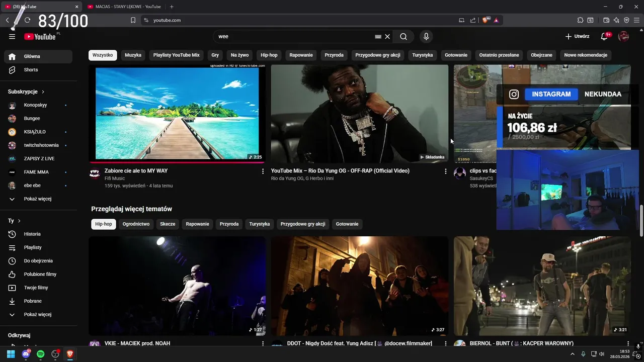The width and height of the screenshot is (644, 362).
Task: Open Shorts from the sidebar
Action: [38, 70]
